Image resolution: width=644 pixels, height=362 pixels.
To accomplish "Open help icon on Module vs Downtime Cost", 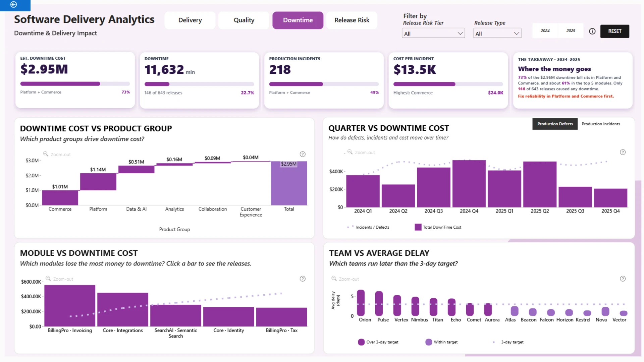I will (303, 279).
